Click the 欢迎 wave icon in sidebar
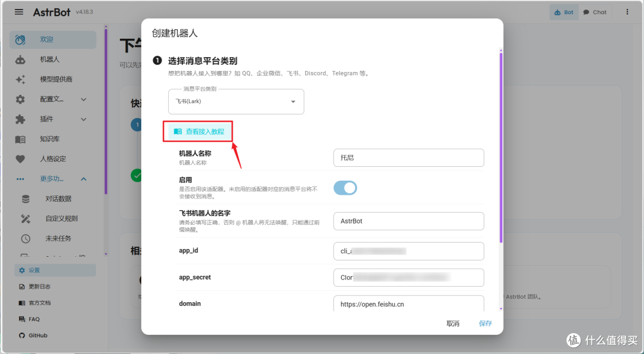Screen dimensions: 644x354 tap(20, 39)
